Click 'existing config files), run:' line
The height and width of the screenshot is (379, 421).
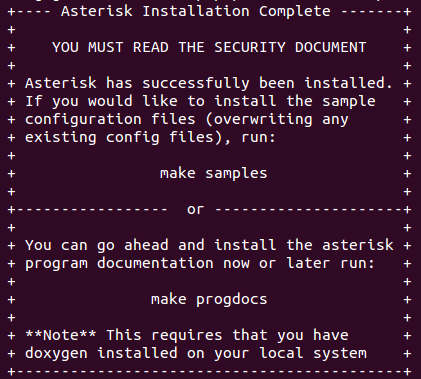coord(151,138)
